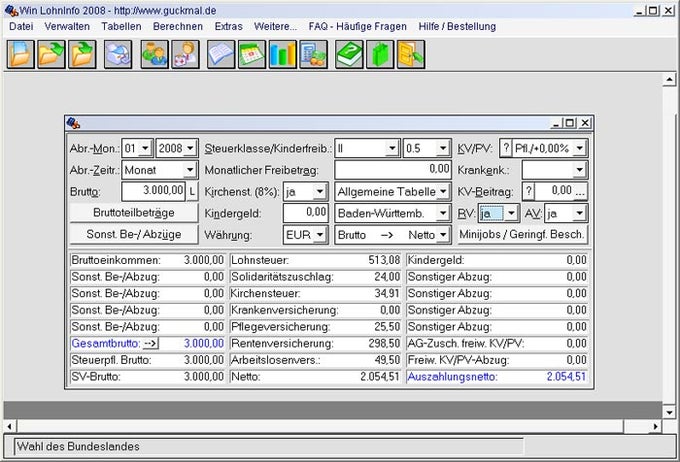
Task: Open the bar chart toolbar icon
Action: (x=283, y=54)
